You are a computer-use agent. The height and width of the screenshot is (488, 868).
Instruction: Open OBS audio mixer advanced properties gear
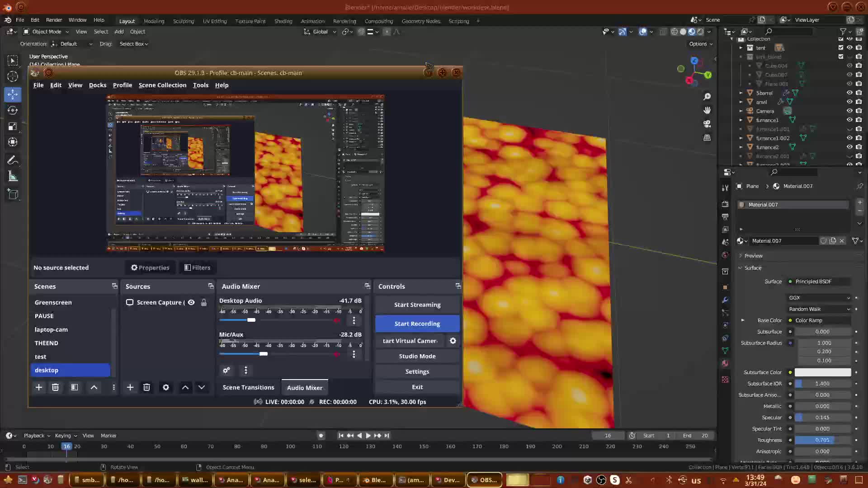click(226, 370)
